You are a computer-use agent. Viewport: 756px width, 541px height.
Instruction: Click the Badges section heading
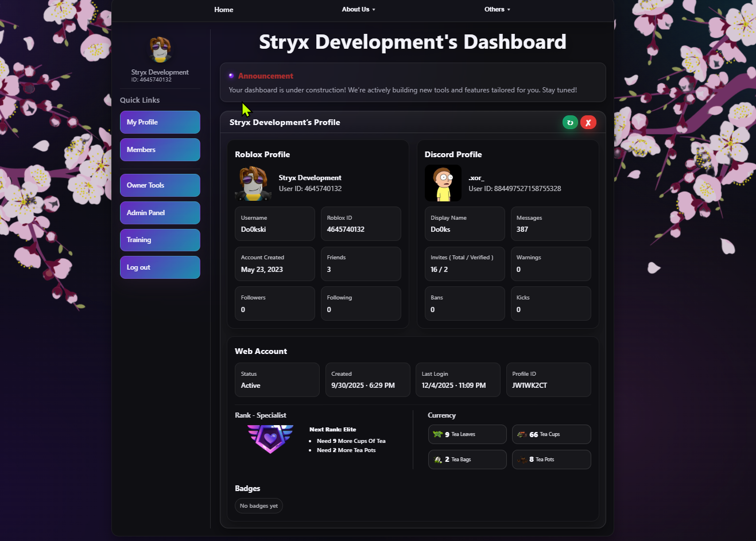pos(247,489)
